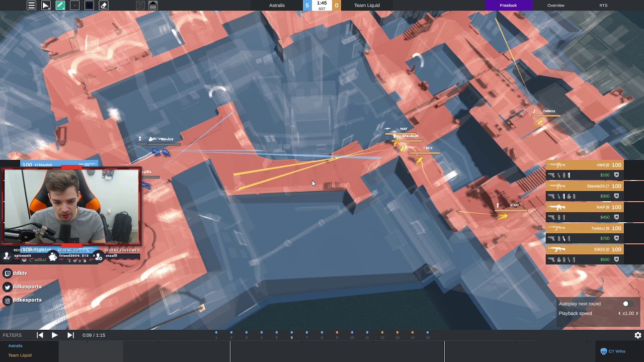Skip to previous round button
Screen dimensions: 644x362
pyautogui.click(x=40, y=335)
